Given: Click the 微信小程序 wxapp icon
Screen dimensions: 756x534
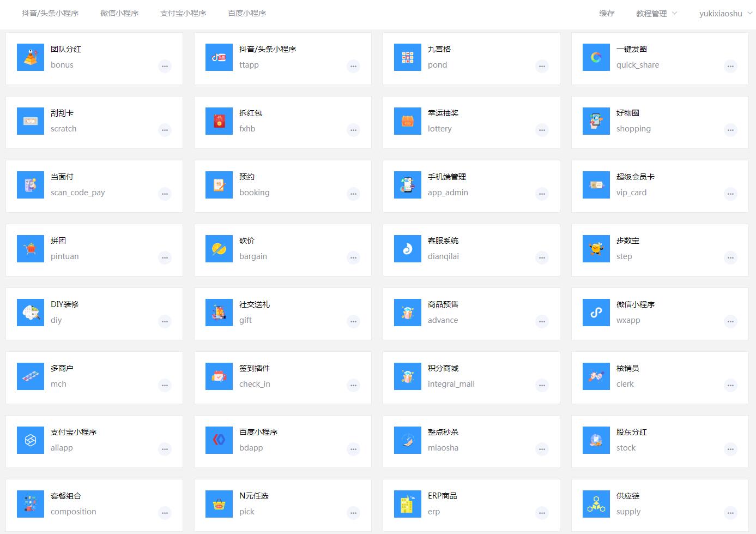Looking at the screenshot, I should point(596,313).
